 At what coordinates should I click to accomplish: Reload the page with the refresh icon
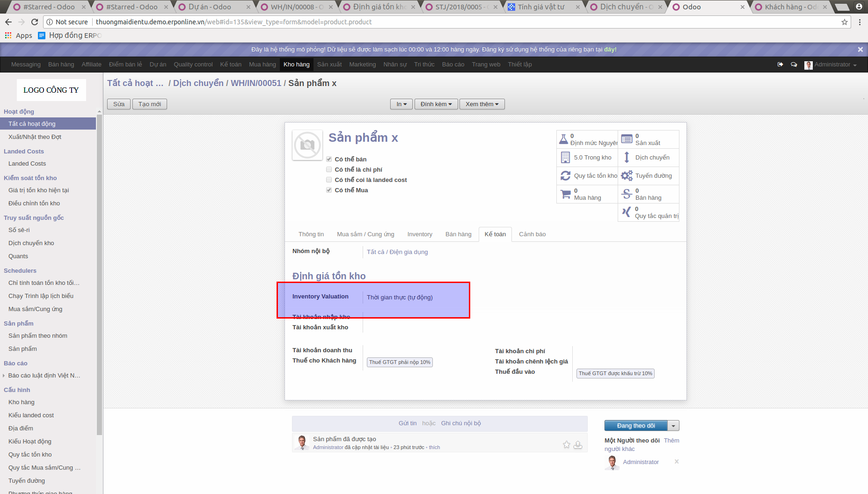pos(35,22)
